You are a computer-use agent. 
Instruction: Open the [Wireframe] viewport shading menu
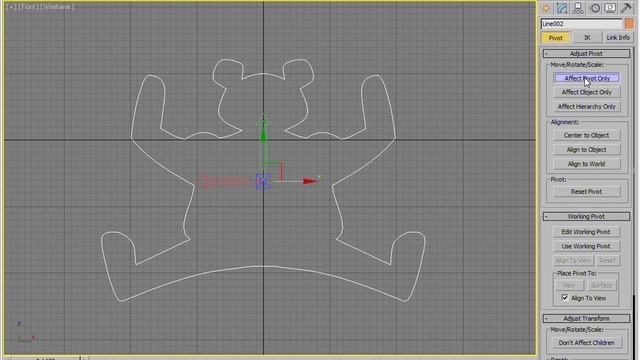click(57, 7)
